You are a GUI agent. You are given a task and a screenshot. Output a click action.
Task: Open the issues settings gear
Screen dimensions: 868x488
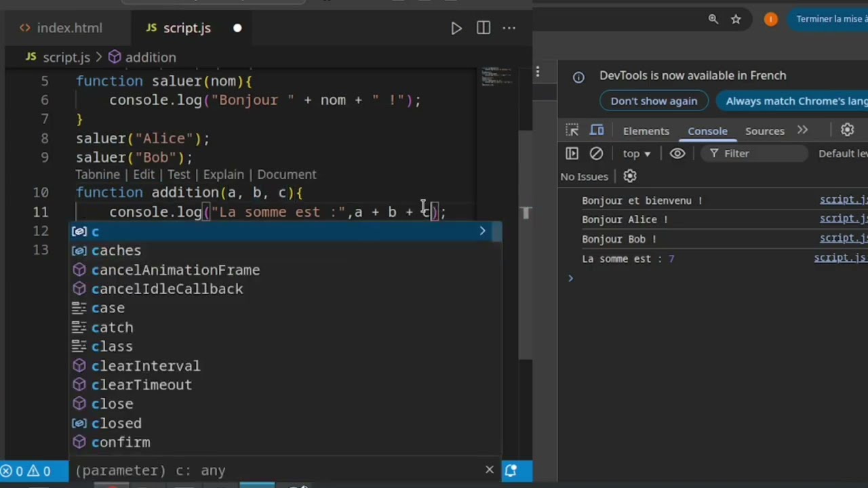pos(630,176)
